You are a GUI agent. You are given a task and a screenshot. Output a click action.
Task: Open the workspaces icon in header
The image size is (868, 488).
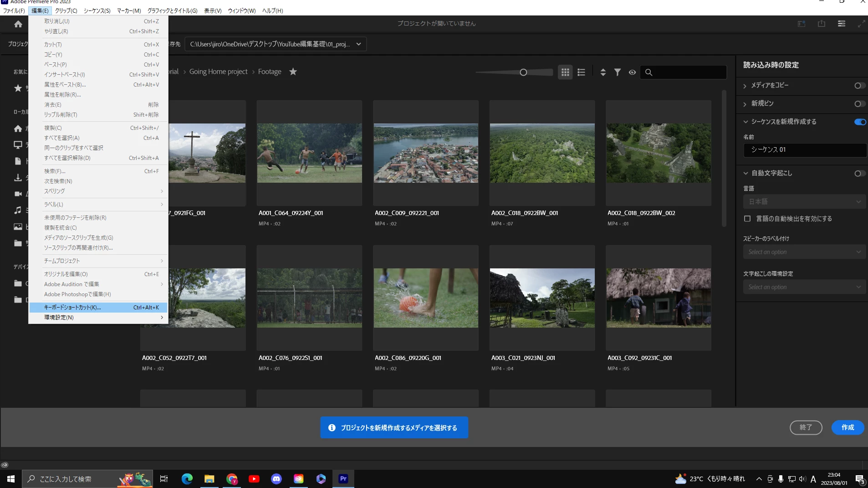pos(802,24)
